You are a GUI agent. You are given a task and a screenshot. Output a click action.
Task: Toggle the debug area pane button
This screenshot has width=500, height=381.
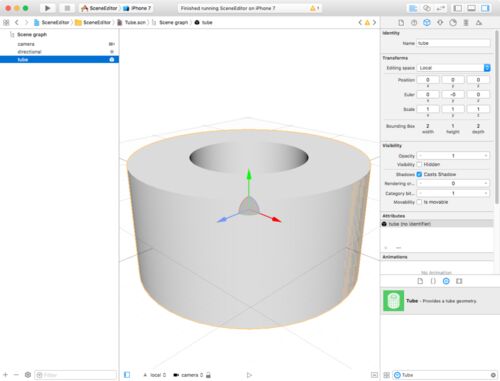(471, 8)
